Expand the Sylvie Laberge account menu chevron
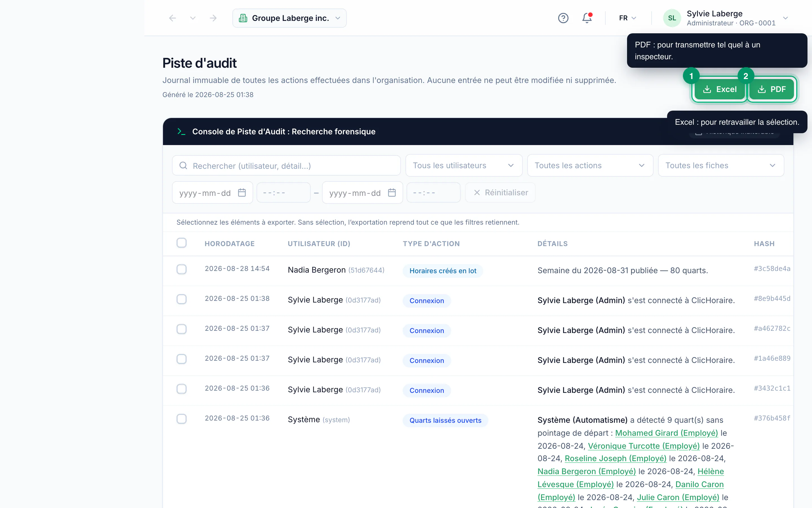 point(785,18)
